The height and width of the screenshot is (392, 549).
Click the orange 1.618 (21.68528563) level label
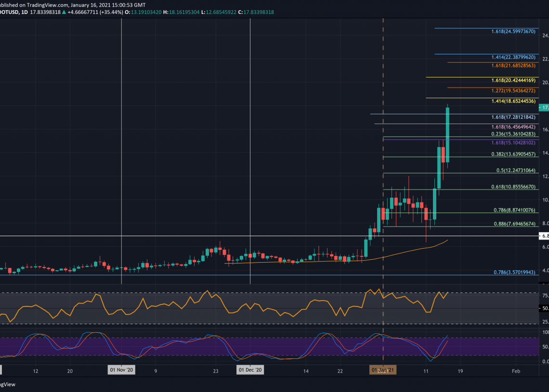pyautogui.click(x=513, y=65)
